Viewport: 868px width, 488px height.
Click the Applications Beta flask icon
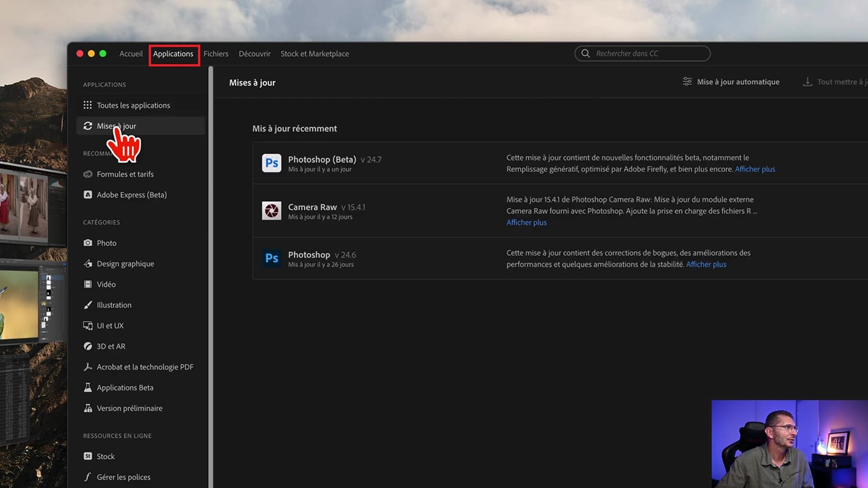click(x=88, y=387)
